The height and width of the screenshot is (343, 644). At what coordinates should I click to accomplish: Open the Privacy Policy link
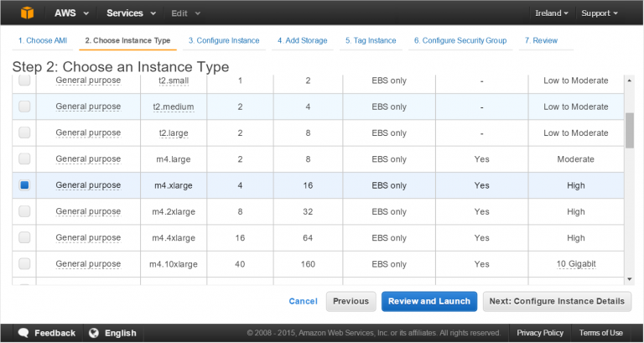[540, 333]
